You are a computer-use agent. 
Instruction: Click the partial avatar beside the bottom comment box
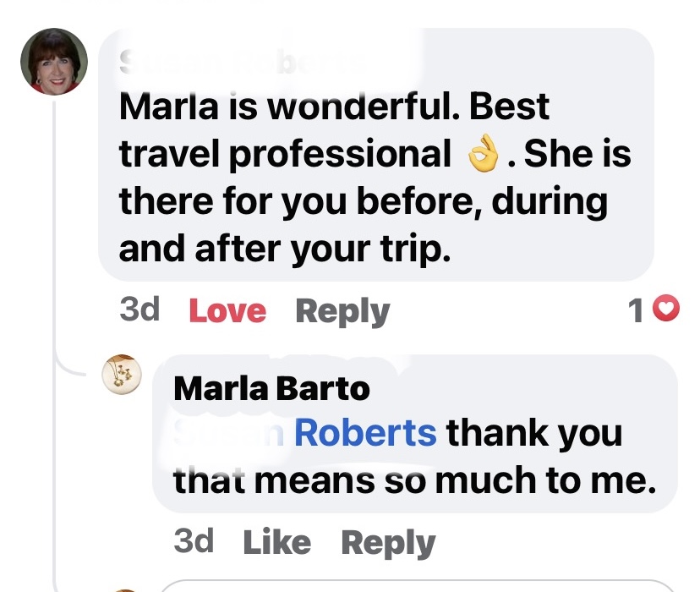pyautogui.click(x=124, y=588)
